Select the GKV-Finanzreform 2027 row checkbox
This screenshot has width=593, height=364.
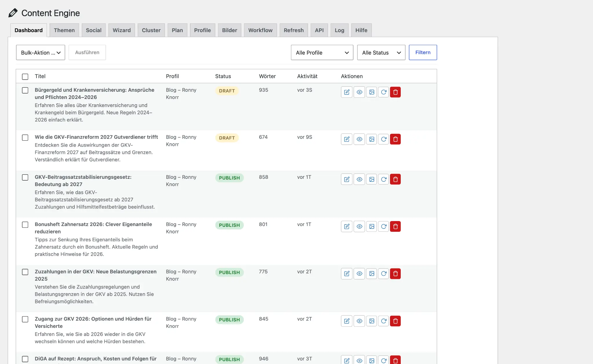tap(25, 137)
